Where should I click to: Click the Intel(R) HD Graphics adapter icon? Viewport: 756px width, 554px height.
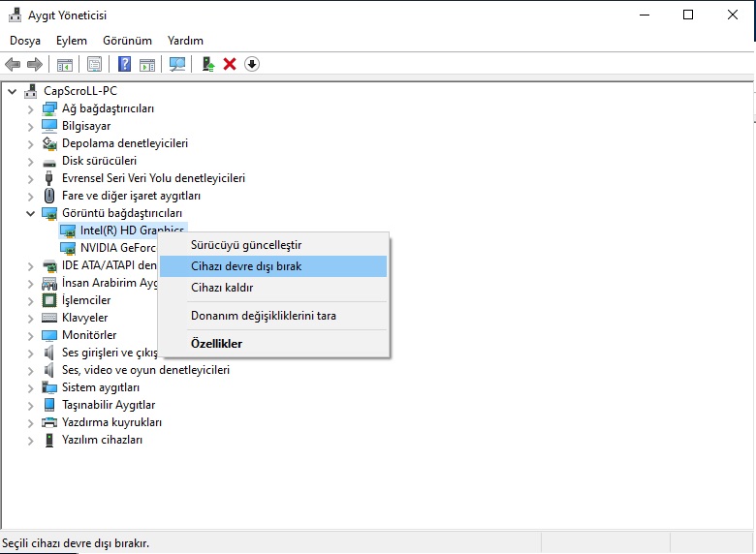68,231
